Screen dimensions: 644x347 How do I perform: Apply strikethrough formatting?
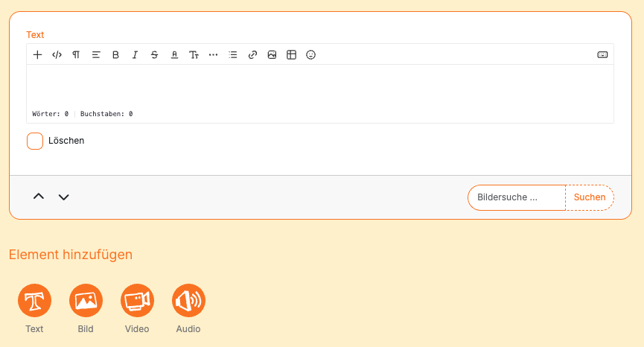tap(154, 54)
